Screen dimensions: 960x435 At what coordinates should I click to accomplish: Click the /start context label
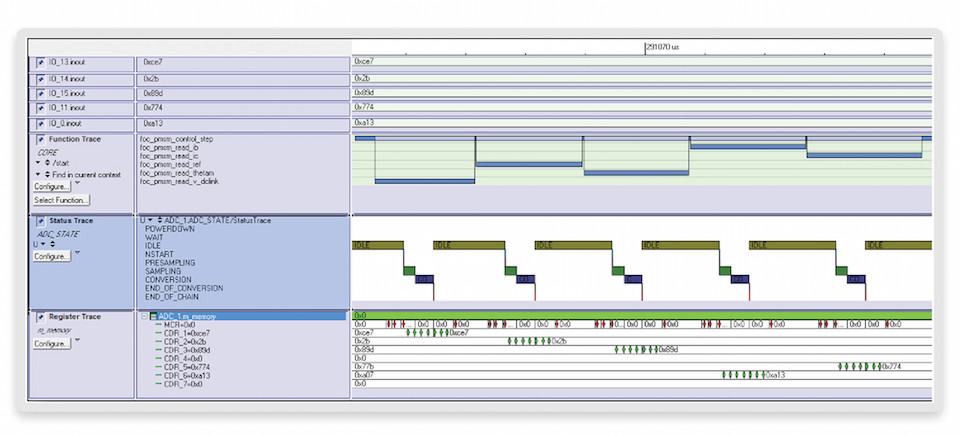(61, 163)
